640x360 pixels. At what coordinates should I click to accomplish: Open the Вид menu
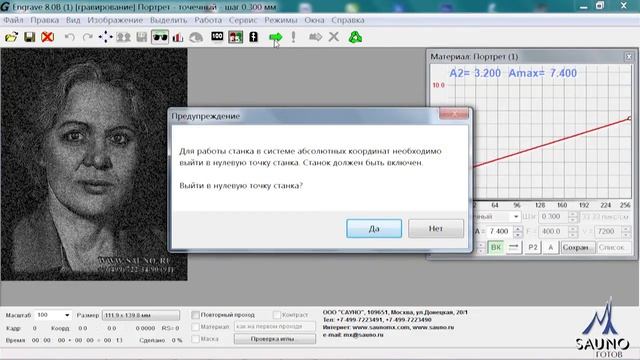click(73, 20)
